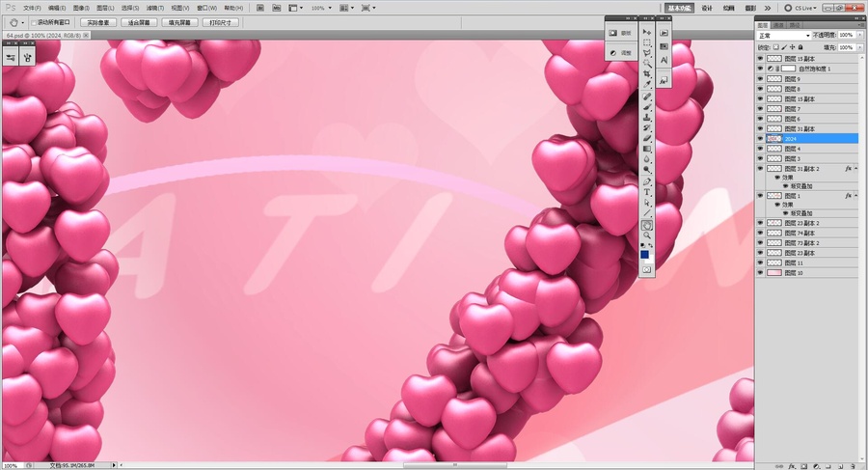Toggle visibility of layer 图层 11
Image resolution: width=868 pixels, height=470 pixels.
click(x=760, y=263)
